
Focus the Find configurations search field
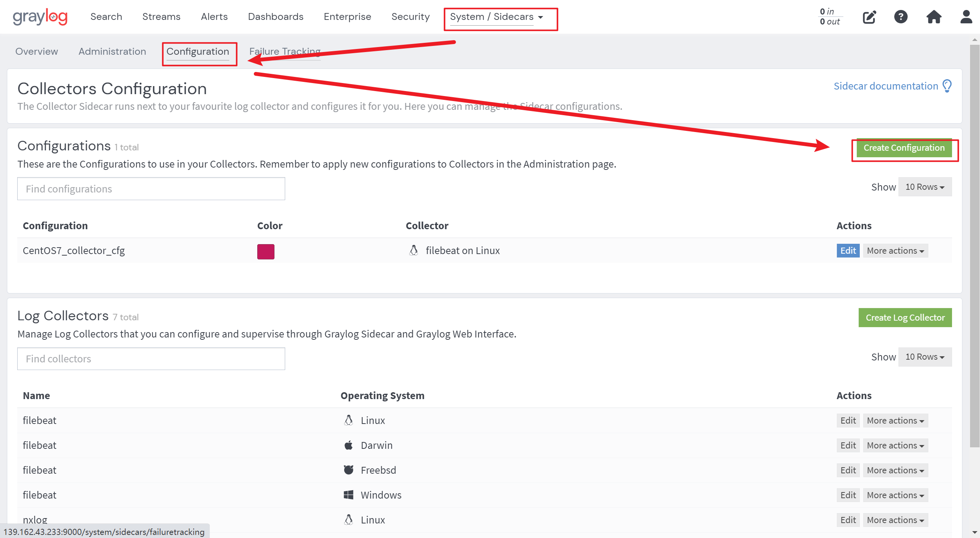(x=151, y=189)
